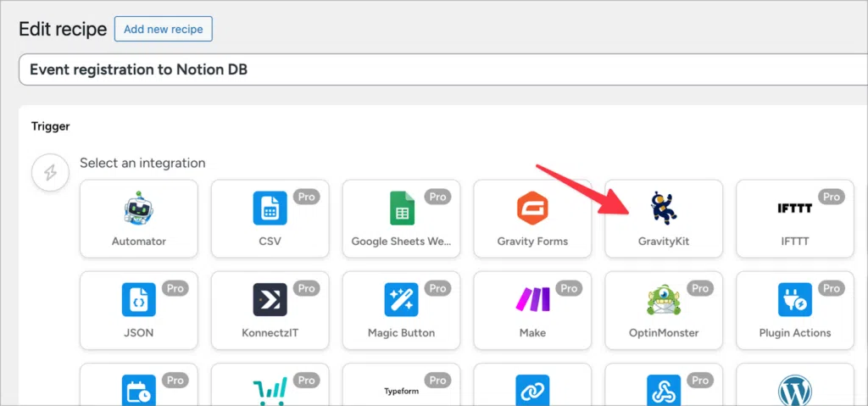The width and height of the screenshot is (868, 406).
Task: Click the KonnectzIT label
Action: click(x=270, y=333)
